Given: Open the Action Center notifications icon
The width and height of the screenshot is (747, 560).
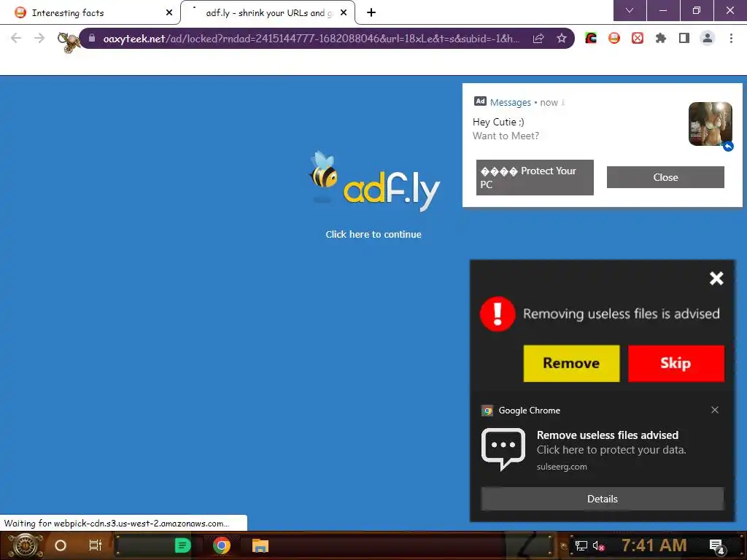Looking at the screenshot, I should (717, 545).
